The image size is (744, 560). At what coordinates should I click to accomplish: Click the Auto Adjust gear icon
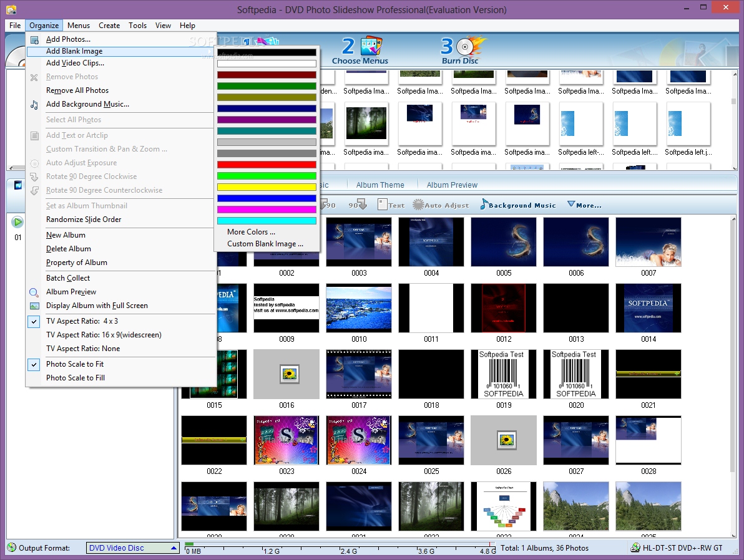point(418,205)
